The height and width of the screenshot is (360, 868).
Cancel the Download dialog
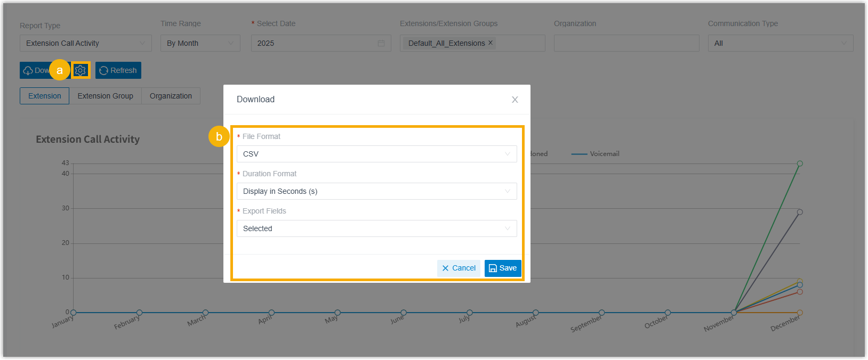(459, 268)
